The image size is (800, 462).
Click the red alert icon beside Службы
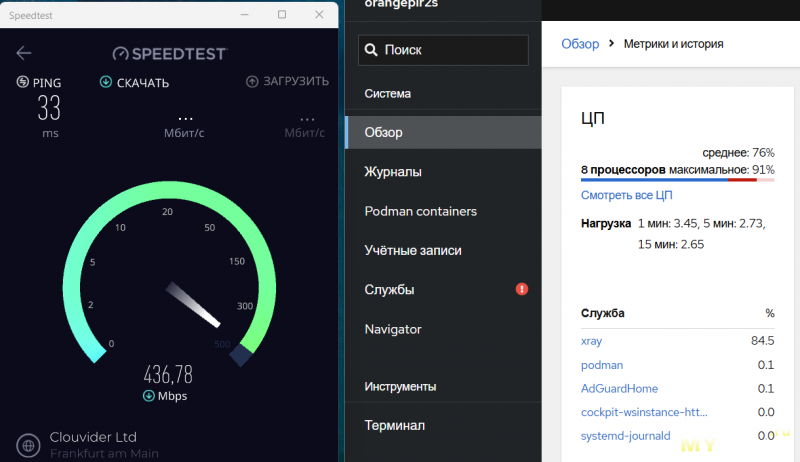tap(521, 289)
